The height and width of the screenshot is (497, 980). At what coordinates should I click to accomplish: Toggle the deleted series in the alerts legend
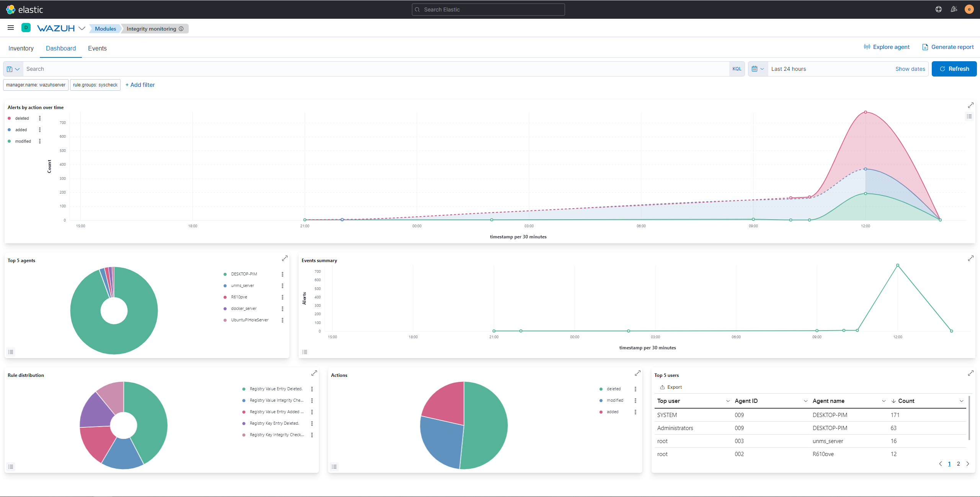22,118
